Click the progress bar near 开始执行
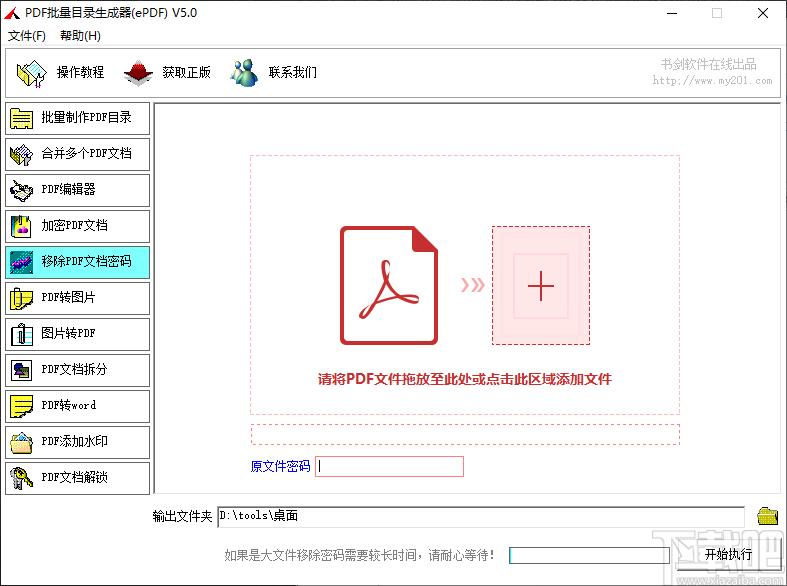The width and height of the screenshot is (787, 586). click(x=589, y=555)
